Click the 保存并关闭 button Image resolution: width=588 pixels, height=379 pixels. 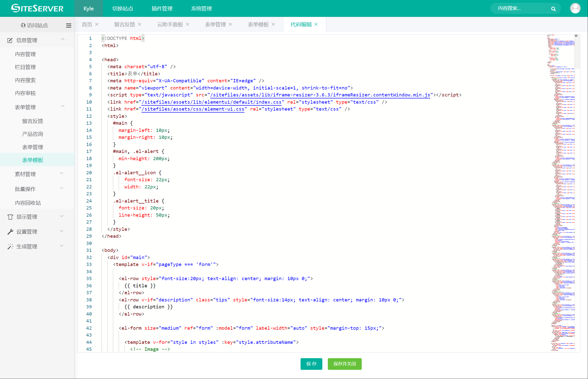tap(344, 364)
